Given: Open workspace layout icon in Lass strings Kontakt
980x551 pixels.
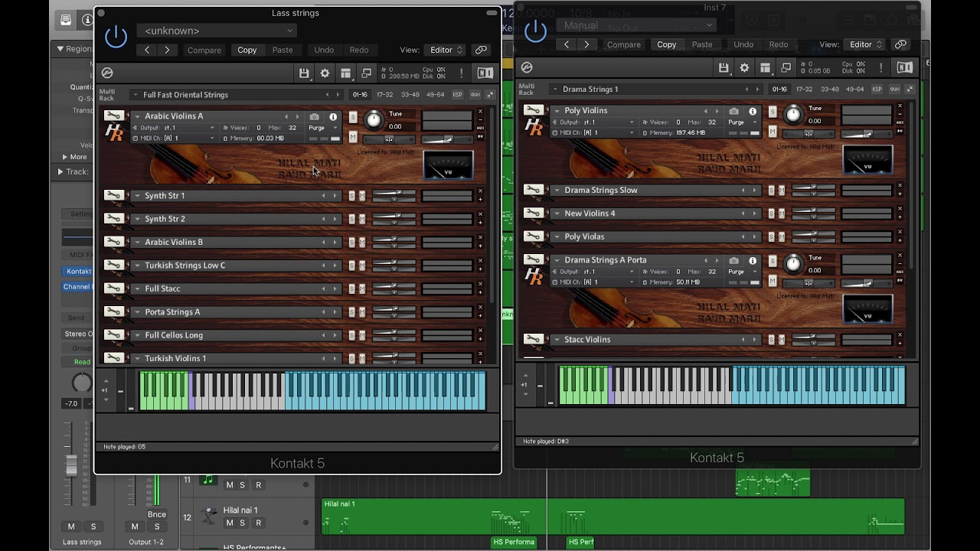Looking at the screenshot, I should coord(345,73).
